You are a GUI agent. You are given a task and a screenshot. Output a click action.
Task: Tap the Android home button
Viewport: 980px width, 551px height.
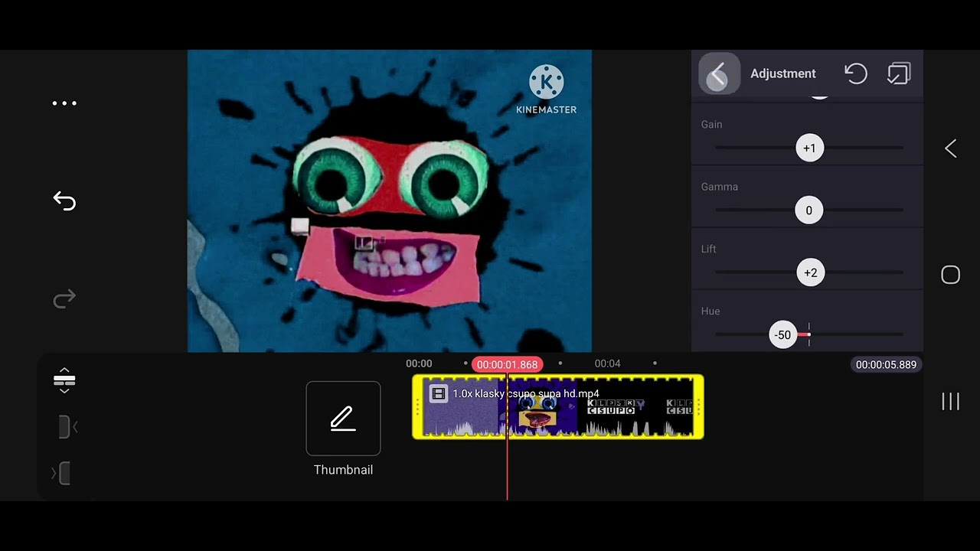[950, 275]
